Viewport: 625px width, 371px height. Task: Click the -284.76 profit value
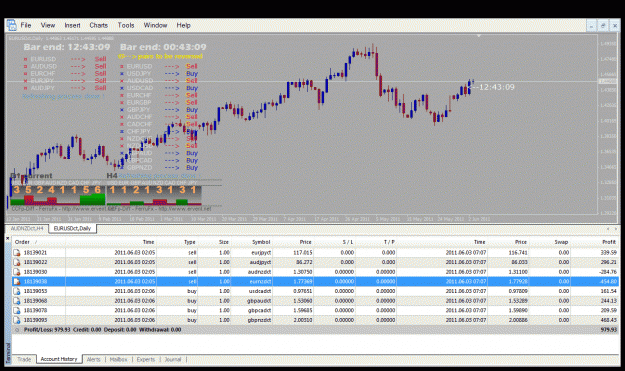coord(608,272)
